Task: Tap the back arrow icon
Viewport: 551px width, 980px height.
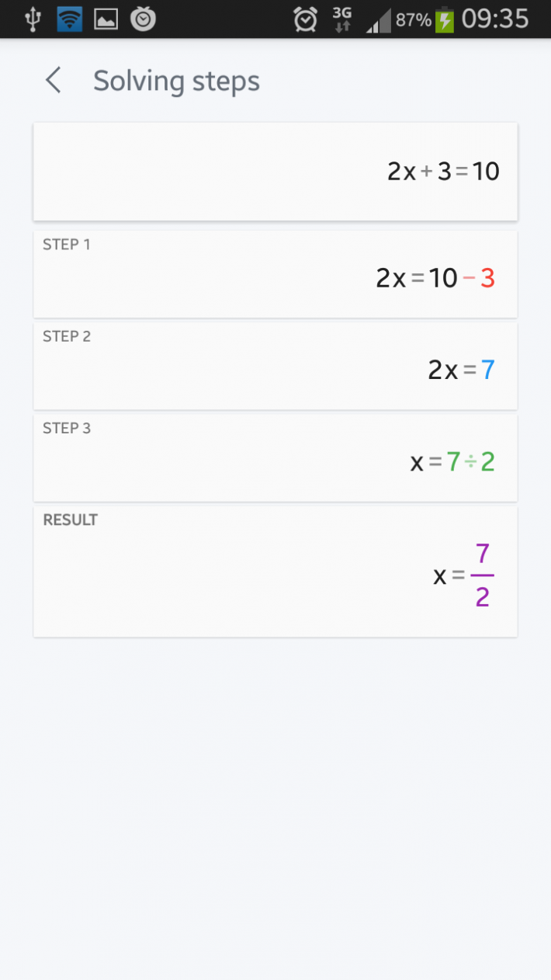Action: coord(53,80)
